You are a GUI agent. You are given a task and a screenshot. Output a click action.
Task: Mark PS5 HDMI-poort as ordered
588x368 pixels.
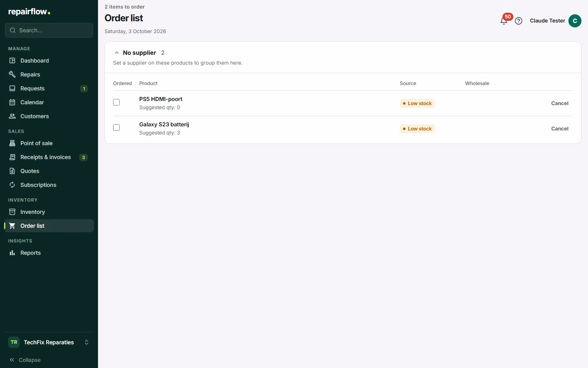[x=116, y=102]
